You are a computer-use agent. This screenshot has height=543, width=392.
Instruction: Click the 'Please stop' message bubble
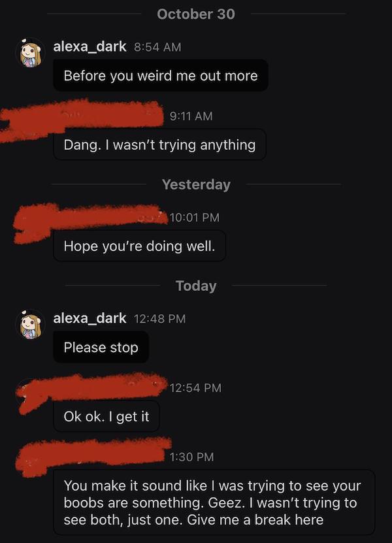[101, 347]
